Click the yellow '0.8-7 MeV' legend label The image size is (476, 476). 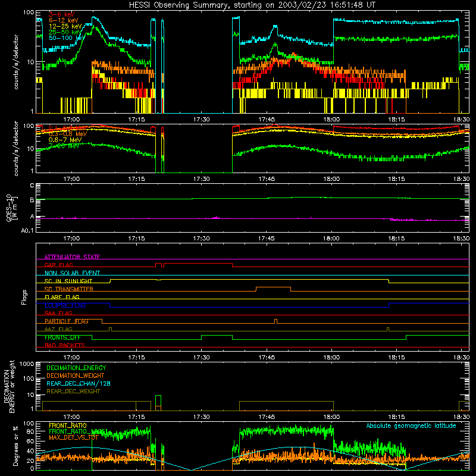coord(65,140)
